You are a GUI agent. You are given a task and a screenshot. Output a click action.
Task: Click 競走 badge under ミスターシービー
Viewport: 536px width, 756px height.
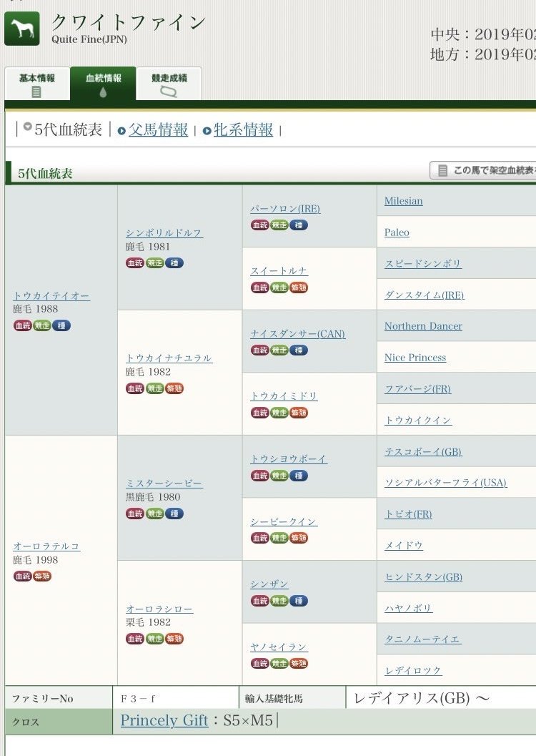pos(154,513)
